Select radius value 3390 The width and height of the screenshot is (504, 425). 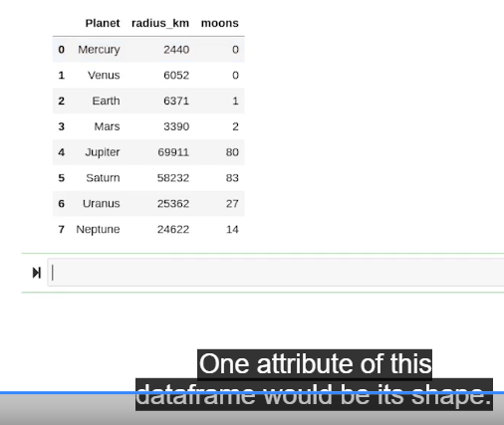point(176,126)
